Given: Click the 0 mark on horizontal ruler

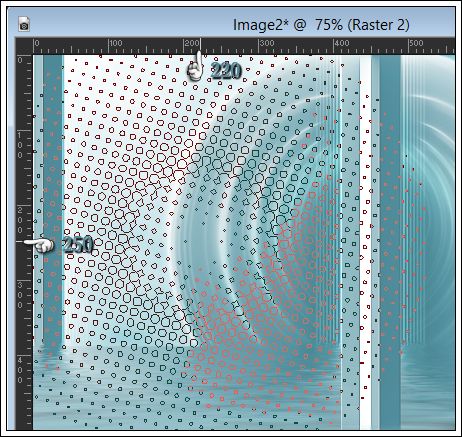Looking at the screenshot, I should click(37, 43).
